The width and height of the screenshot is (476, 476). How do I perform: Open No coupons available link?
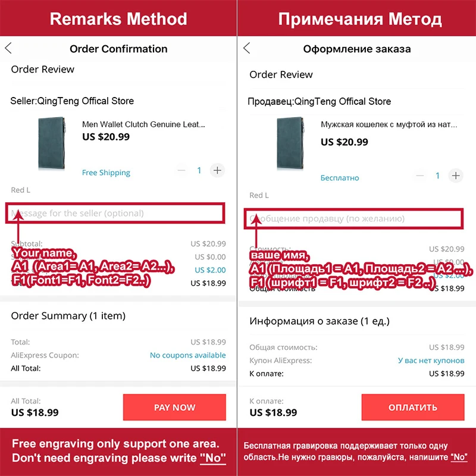point(187,355)
